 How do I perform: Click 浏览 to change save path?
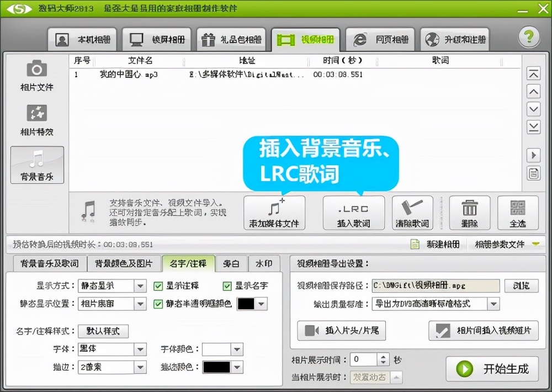coord(522,285)
